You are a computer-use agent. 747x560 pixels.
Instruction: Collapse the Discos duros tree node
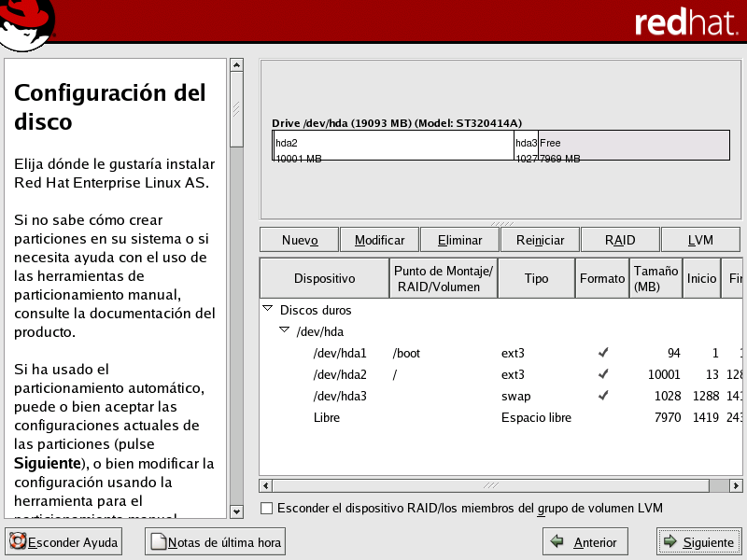[x=268, y=310]
